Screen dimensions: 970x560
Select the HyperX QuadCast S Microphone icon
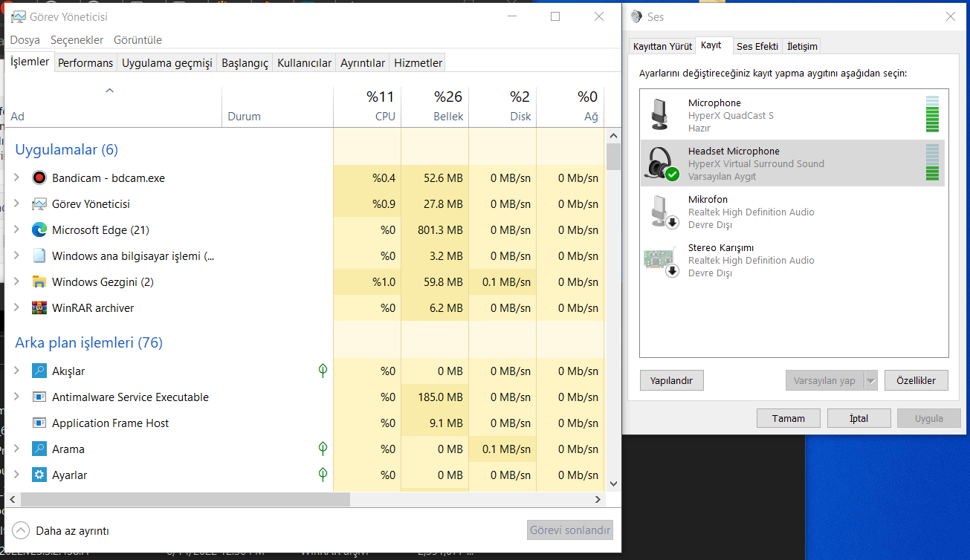pyautogui.click(x=659, y=115)
